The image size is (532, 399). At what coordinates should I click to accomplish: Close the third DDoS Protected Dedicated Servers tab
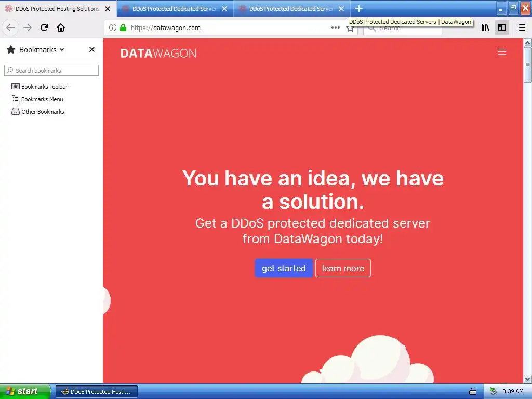coord(341,9)
